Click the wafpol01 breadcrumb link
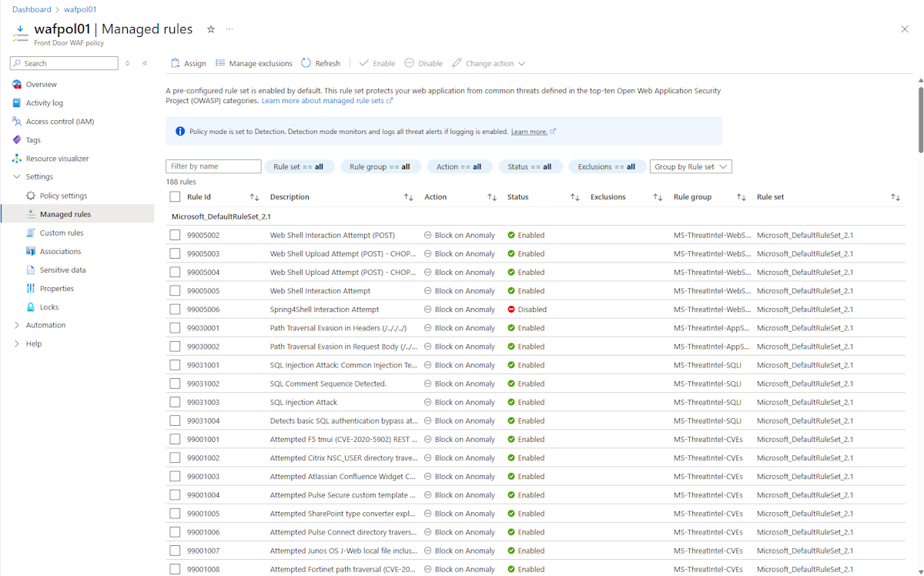 coord(80,9)
